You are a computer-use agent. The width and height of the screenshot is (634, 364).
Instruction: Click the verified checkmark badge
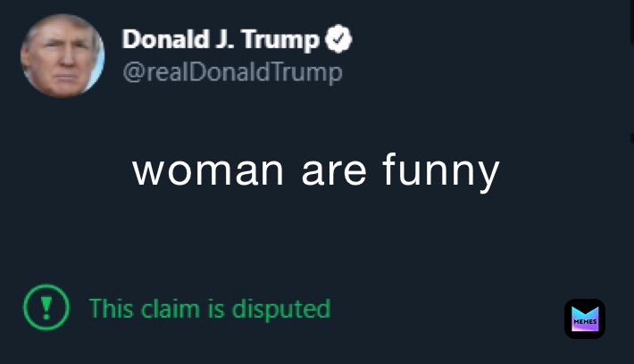click(x=340, y=39)
